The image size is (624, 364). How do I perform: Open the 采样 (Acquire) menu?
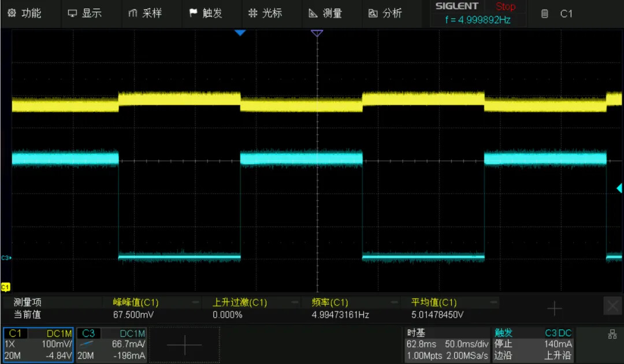145,13
